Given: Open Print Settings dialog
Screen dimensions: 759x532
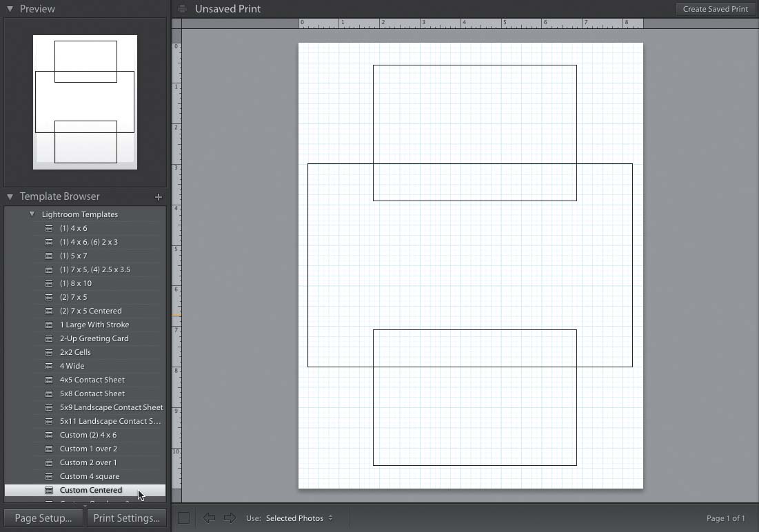Looking at the screenshot, I should pyautogui.click(x=126, y=518).
